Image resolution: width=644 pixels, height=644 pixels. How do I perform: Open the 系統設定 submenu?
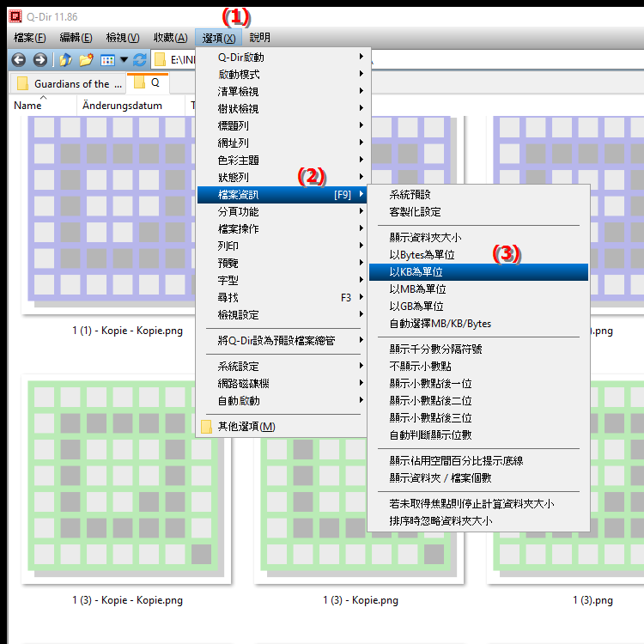click(283, 367)
